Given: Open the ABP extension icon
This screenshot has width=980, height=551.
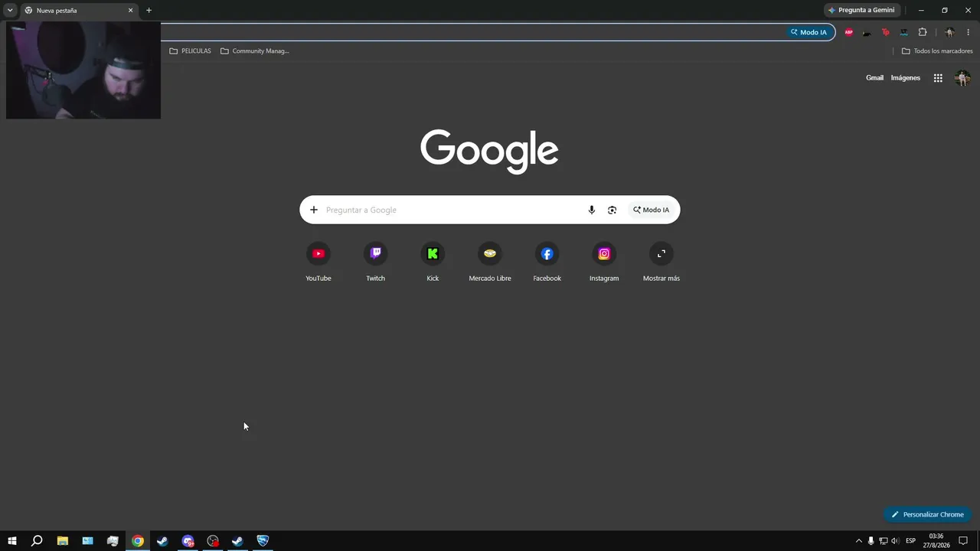Looking at the screenshot, I should [x=849, y=32].
